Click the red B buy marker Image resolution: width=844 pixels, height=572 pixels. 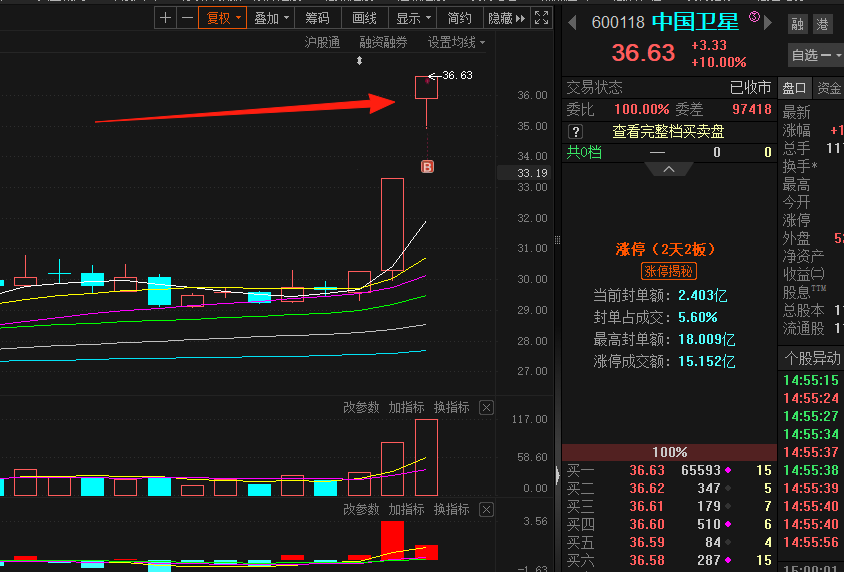[x=427, y=167]
